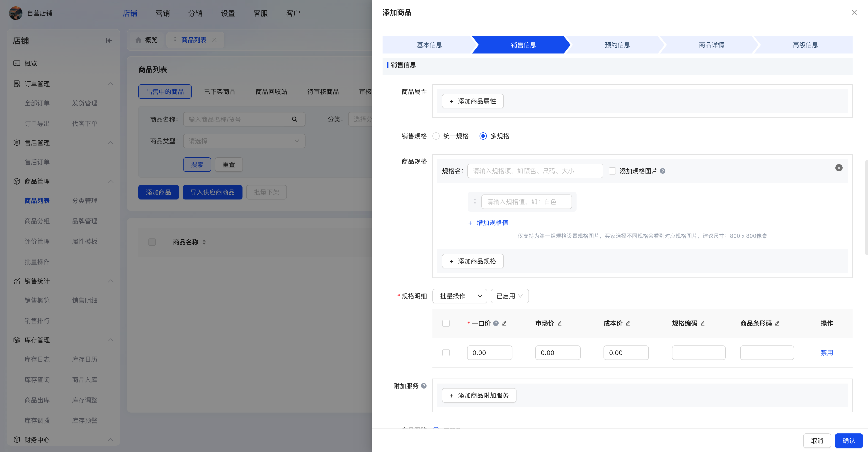Remove the spec group with circled X icon
The image size is (868, 452).
[839, 168]
